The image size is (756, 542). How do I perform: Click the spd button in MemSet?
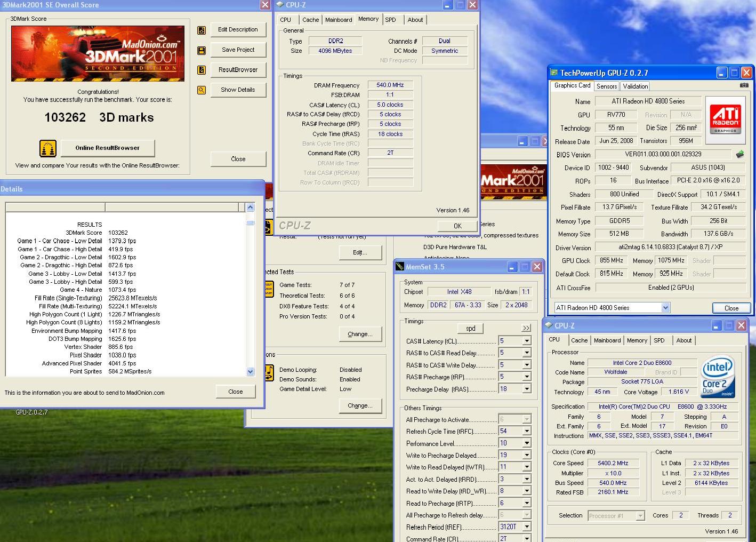tap(471, 328)
